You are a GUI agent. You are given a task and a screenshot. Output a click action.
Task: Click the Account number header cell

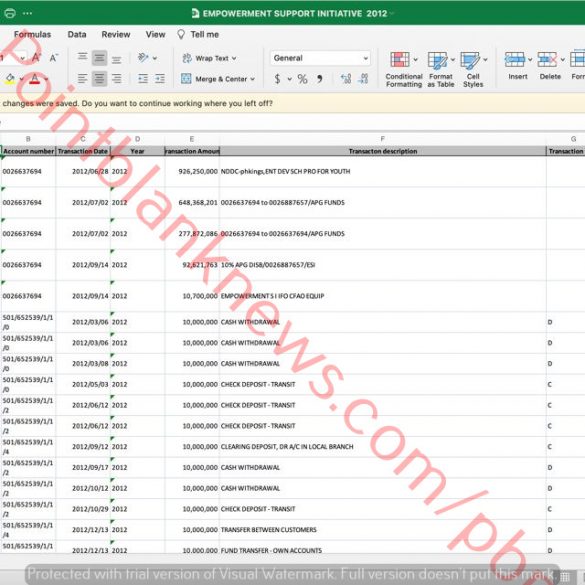tap(28, 151)
